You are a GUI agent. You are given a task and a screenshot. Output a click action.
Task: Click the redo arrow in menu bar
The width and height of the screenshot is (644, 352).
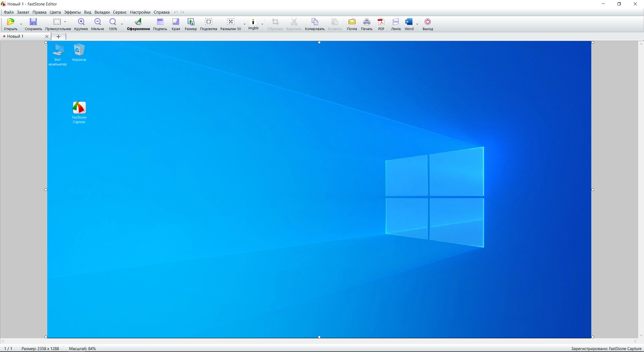(182, 12)
